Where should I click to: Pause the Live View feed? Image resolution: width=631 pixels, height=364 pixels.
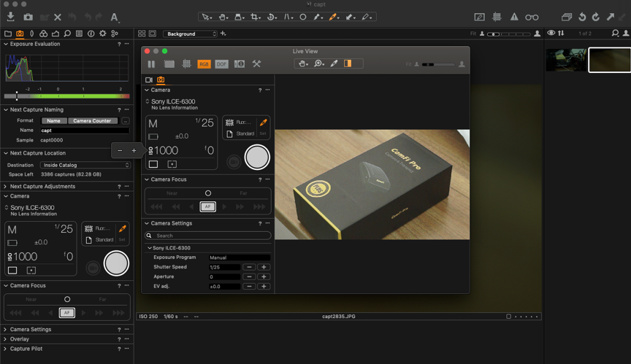coord(151,64)
